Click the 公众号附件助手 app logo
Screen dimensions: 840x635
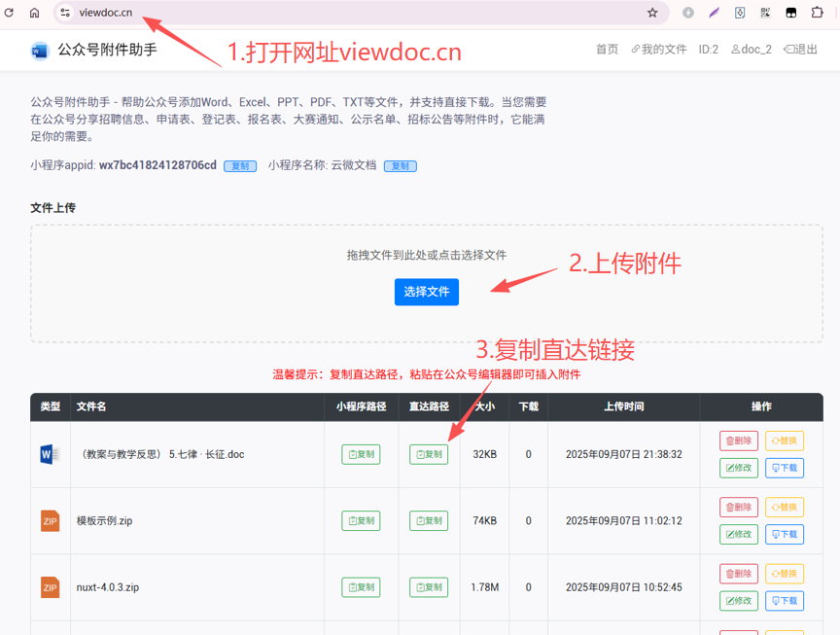[x=38, y=50]
